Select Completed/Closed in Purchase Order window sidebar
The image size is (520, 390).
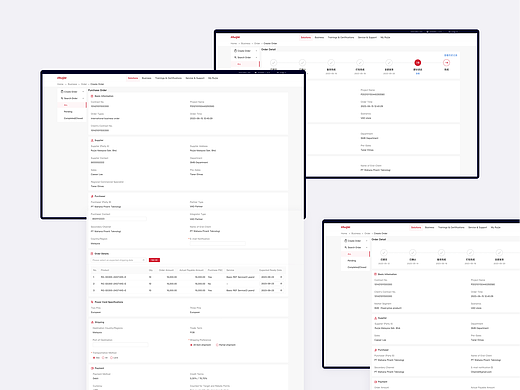(x=73, y=118)
